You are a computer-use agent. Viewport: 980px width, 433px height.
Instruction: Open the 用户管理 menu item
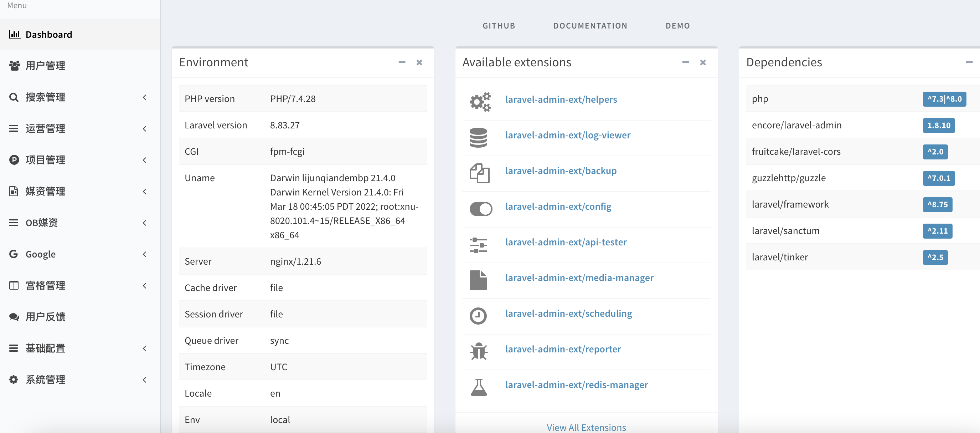pyautogui.click(x=80, y=66)
